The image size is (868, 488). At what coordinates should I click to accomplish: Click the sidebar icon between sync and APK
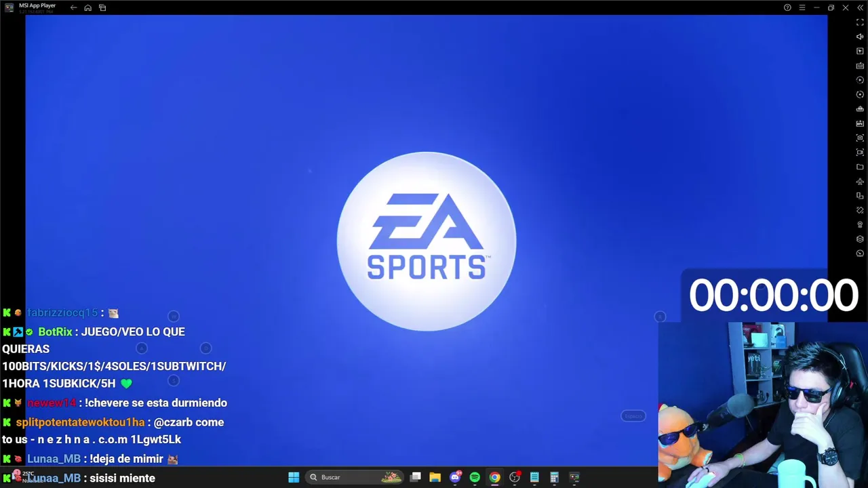point(860,109)
